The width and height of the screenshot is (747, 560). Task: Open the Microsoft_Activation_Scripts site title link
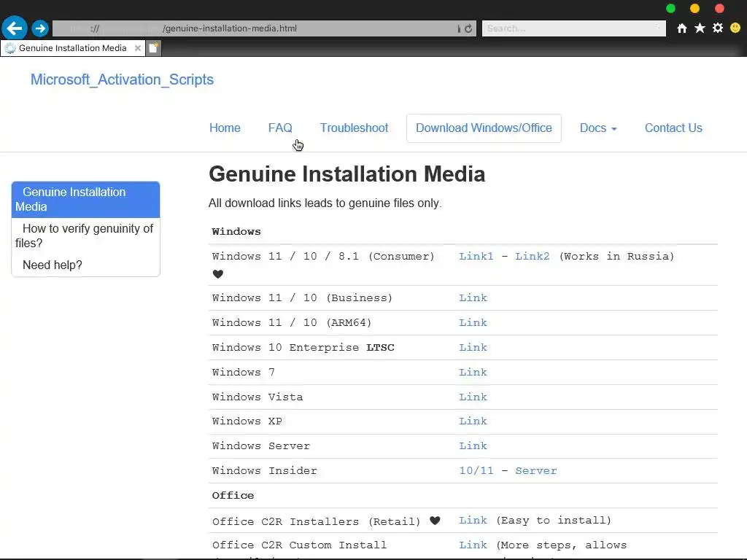click(x=122, y=79)
